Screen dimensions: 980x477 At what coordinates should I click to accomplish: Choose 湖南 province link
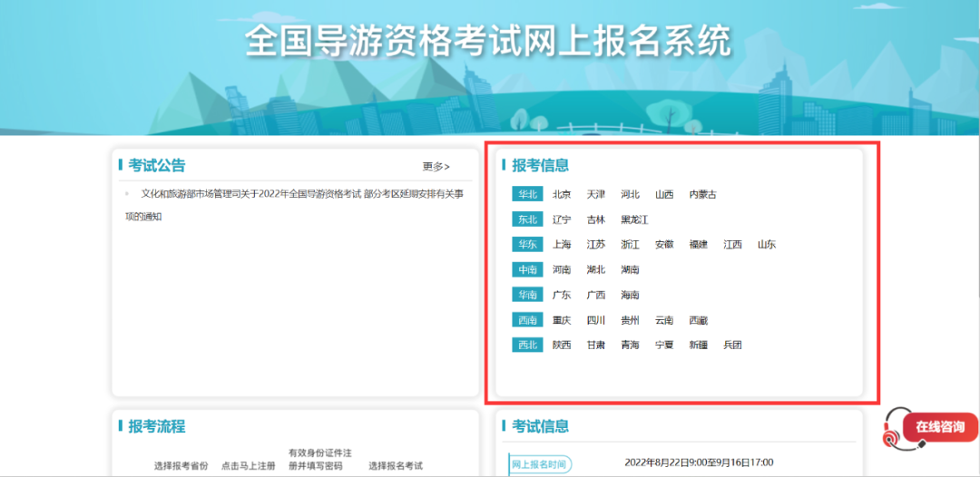[x=630, y=269]
